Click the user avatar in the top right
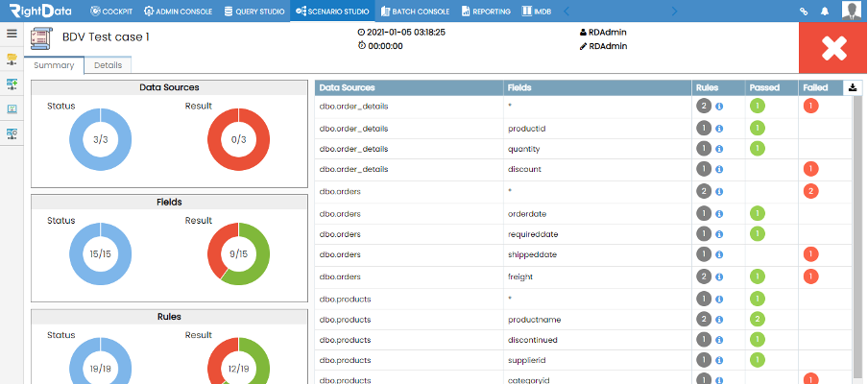 [x=852, y=11]
